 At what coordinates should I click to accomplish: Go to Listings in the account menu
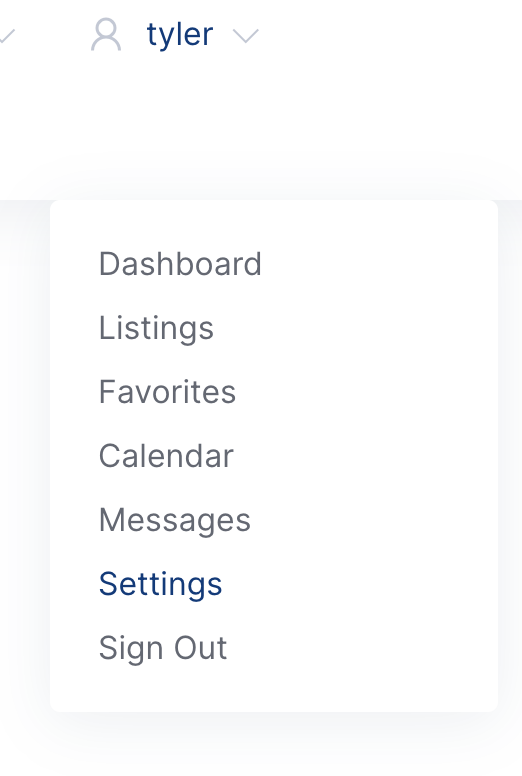[x=156, y=328]
